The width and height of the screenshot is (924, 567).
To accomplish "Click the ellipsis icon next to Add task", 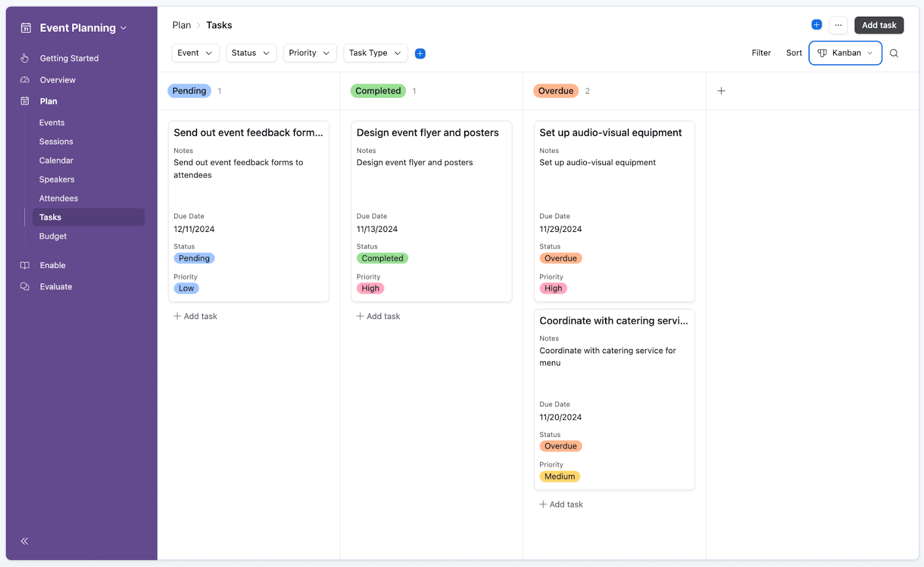I will (x=838, y=25).
